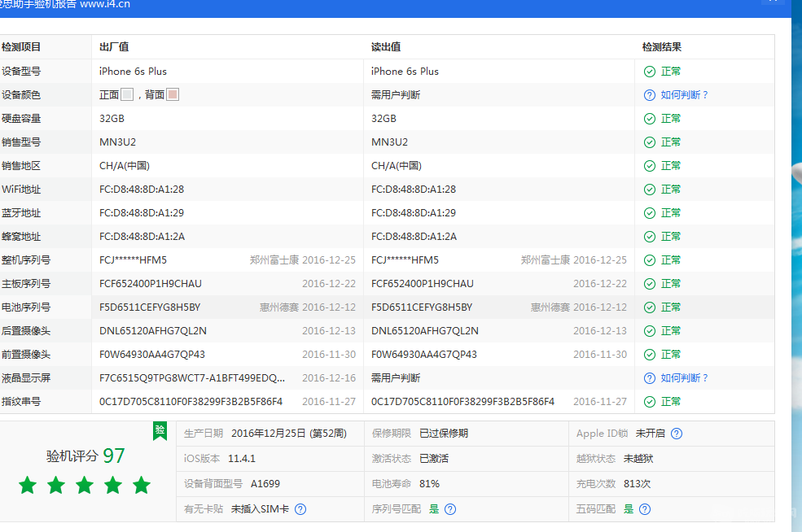Click the green check icon in 设备型号 row
Screen dimensions: 802x532
coord(650,72)
